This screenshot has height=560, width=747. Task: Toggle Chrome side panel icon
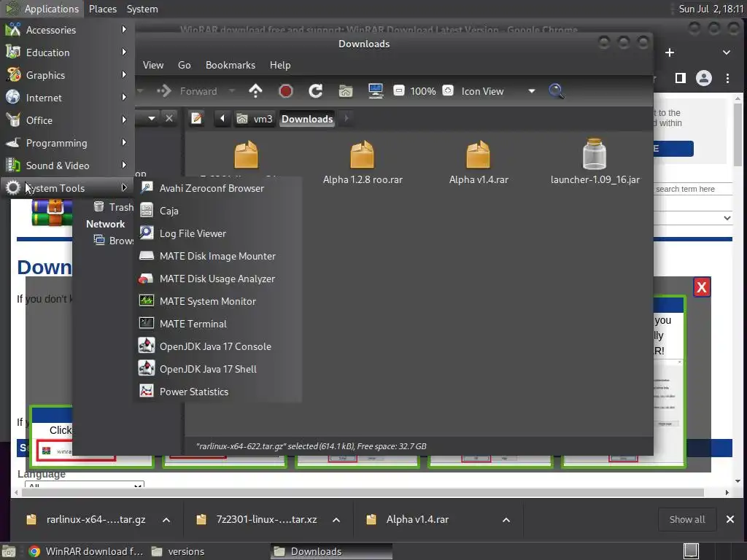point(681,78)
